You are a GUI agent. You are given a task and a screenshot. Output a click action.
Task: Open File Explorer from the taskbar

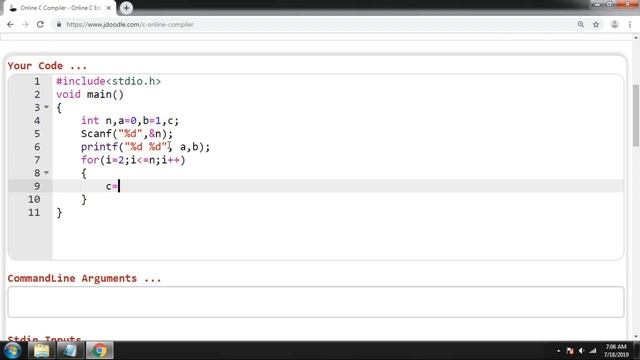click(x=42, y=351)
